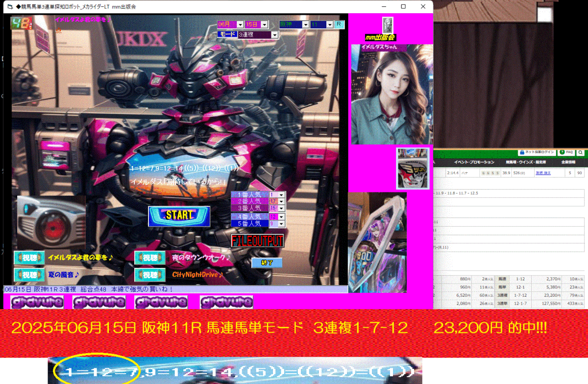Click the 終了 exit button

267,263
